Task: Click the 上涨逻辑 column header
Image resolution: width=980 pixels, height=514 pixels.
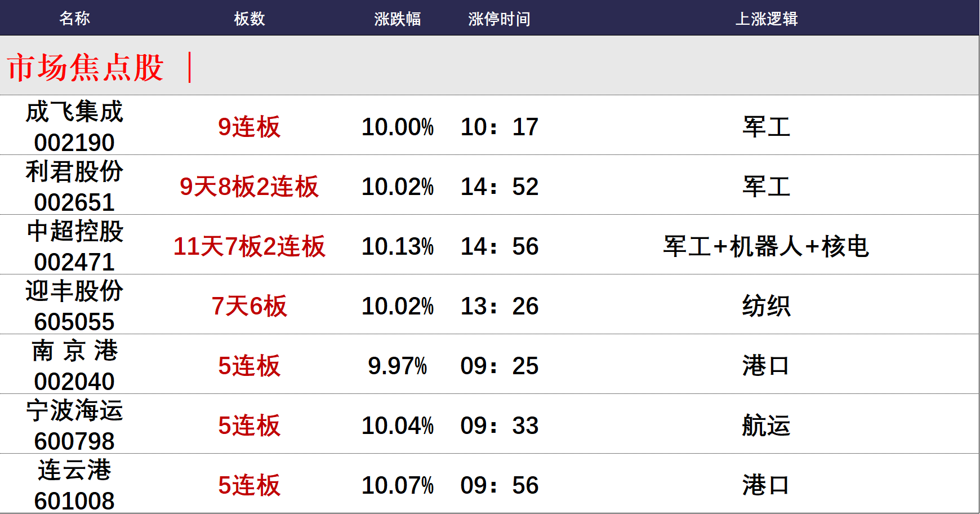Action: pos(767,19)
